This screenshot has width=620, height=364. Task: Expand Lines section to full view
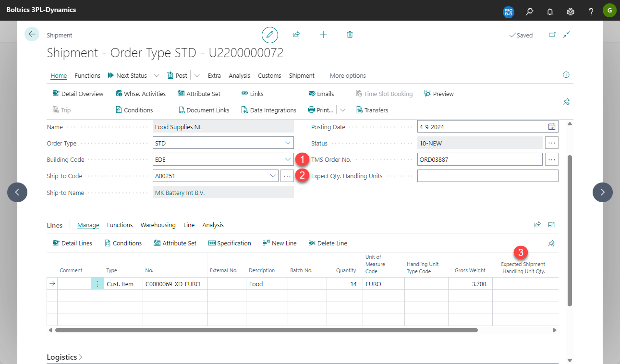point(551,224)
